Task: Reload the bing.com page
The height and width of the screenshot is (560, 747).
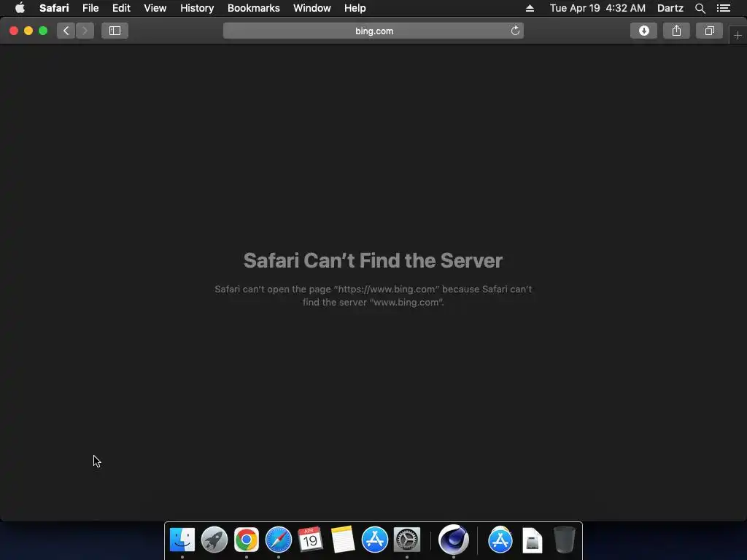Action: 515,31
